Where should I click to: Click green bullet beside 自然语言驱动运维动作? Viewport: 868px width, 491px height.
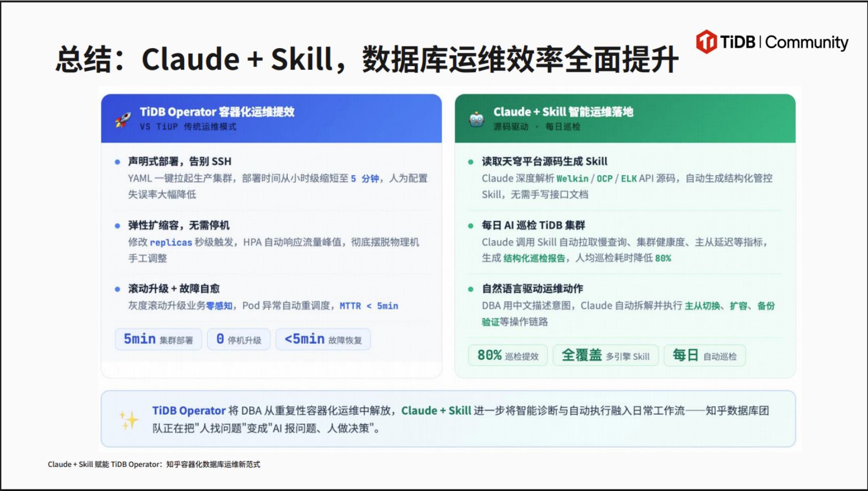pyautogui.click(x=471, y=289)
